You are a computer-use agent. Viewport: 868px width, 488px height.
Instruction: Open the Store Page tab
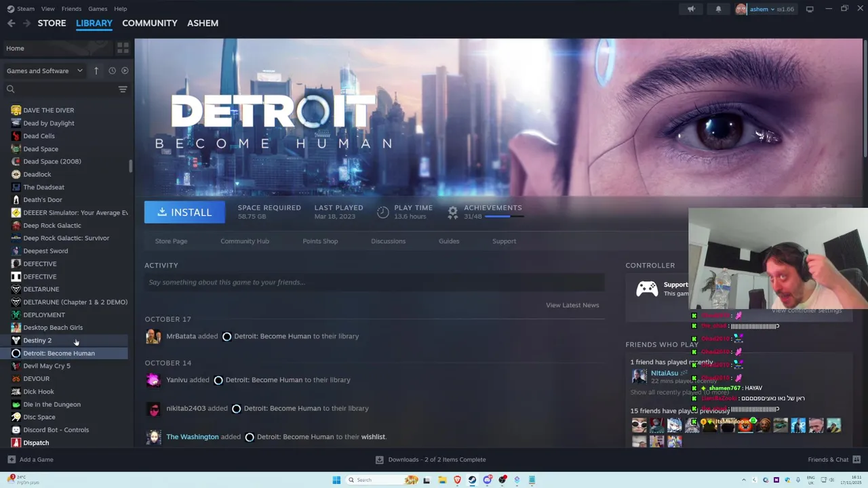171,241
